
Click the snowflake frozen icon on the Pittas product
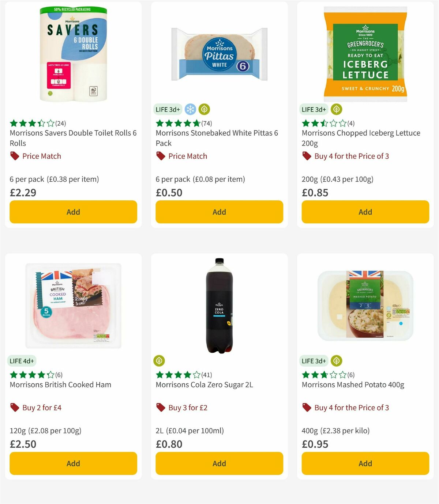pos(189,109)
